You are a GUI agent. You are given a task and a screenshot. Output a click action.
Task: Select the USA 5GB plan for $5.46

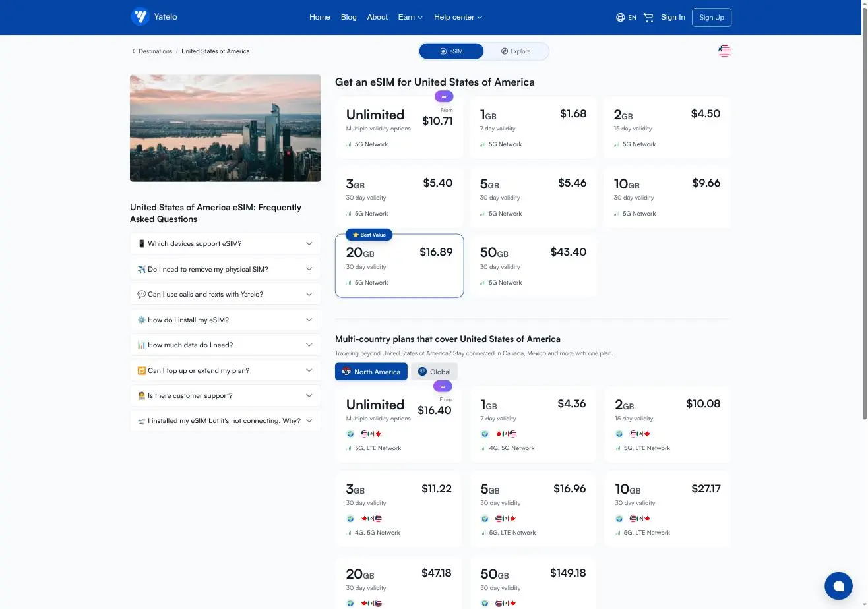533,197
